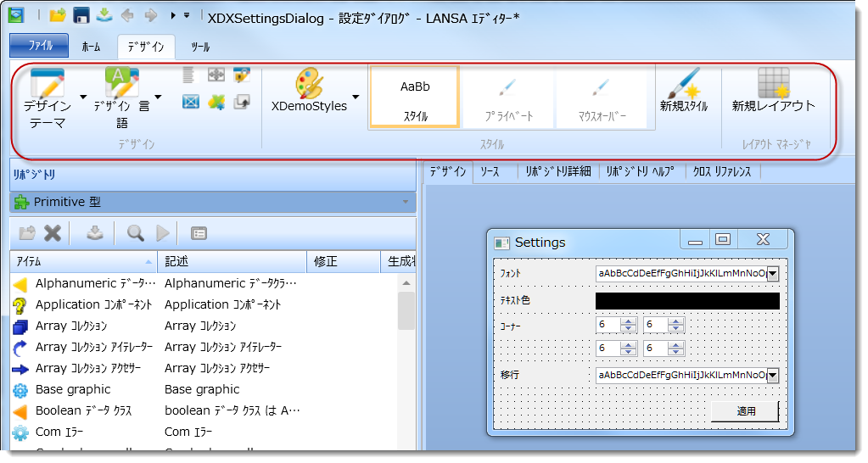Click the デザイン テーマ pencil icon
Screen dimensions: 868x463
pos(47,83)
